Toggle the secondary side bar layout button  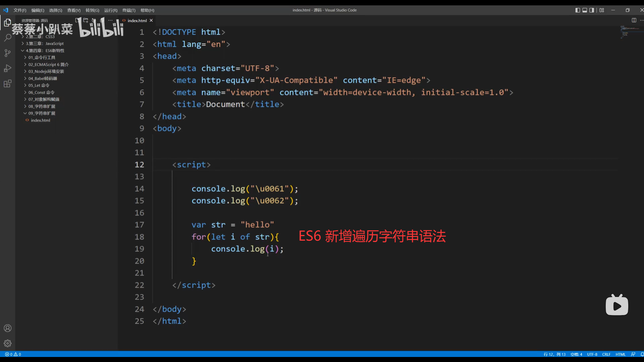pyautogui.click(x=592, y=10)
